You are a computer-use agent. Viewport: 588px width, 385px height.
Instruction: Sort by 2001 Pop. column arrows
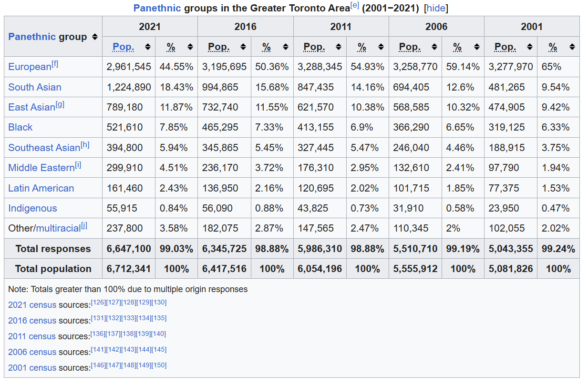529,47
